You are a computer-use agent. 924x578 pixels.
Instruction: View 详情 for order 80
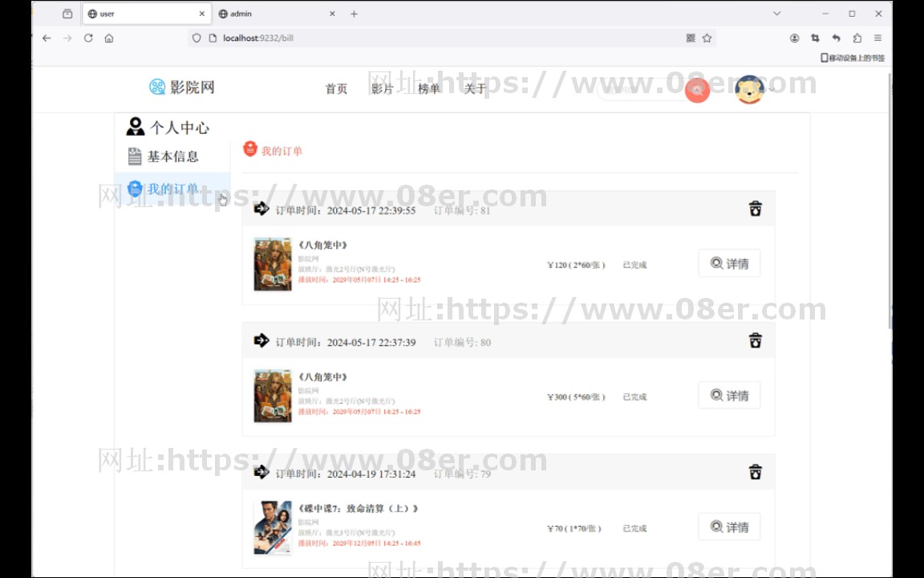click(x=729, y=395)
